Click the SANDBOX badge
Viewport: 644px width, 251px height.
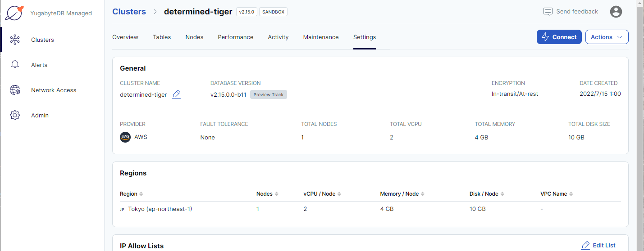pos(274,12)
